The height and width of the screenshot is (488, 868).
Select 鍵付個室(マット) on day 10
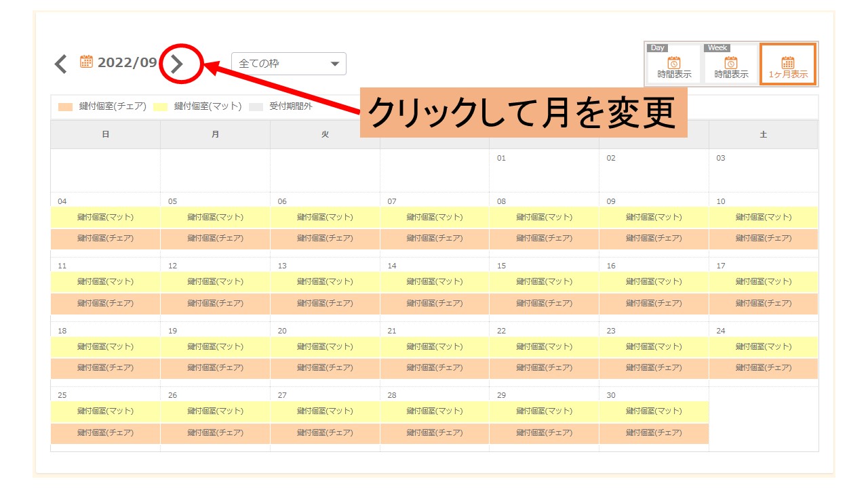(x=764, y=218)
